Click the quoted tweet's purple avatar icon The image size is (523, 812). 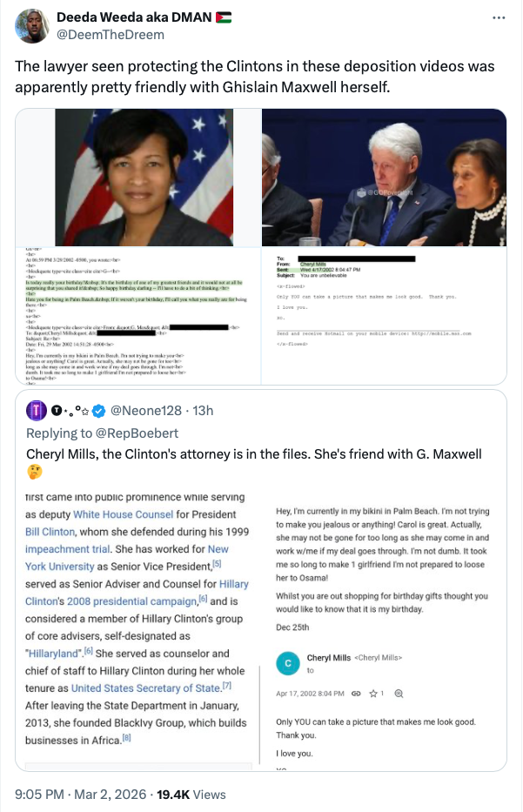click(x=37, y=411)
